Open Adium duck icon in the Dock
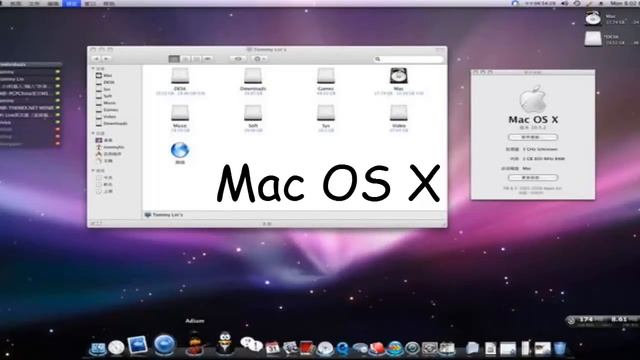Viewport: 640px width, 360px height. (x=195, y=344)
